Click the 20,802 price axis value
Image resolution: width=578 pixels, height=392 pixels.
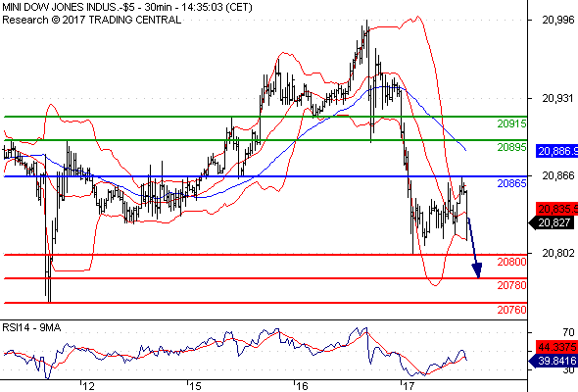click(558, 253)
